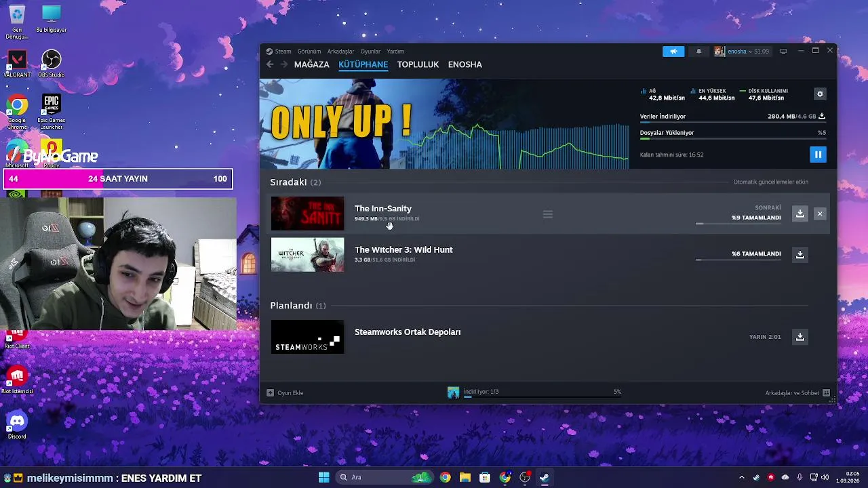Go to ENOSHA profile tab

(x=465, y=64)
